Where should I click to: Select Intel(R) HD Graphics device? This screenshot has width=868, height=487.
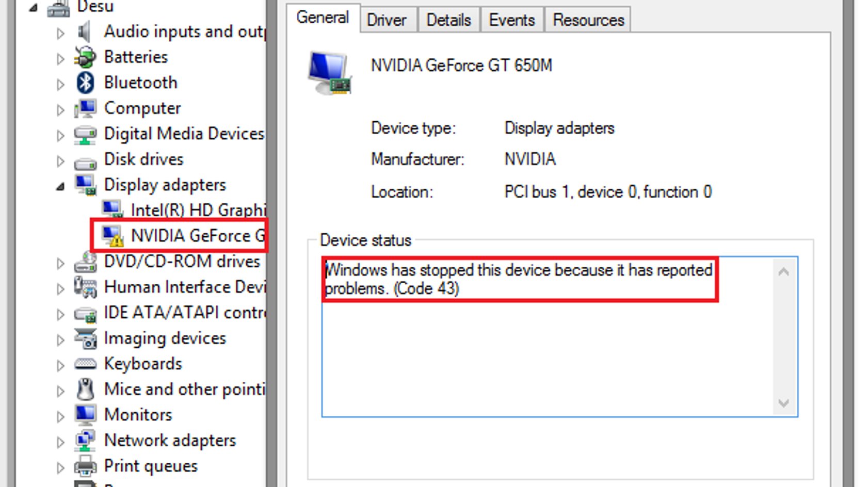click(184, 210)
